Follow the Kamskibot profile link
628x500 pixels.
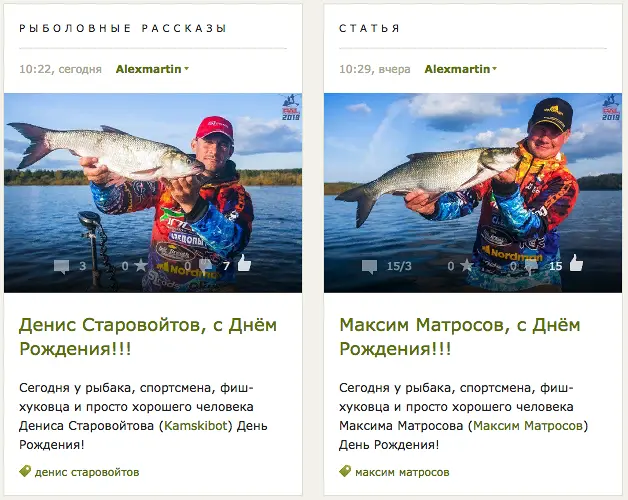point(196,425)
